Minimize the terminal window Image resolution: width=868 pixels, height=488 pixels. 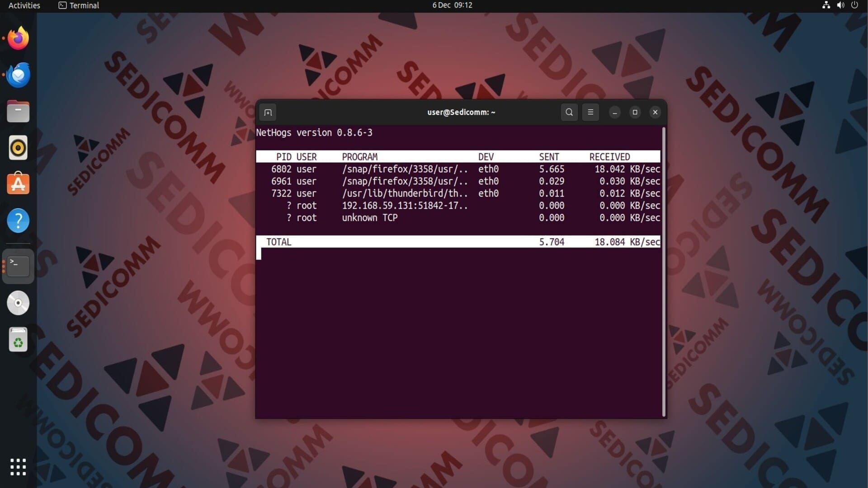(615, 113)
